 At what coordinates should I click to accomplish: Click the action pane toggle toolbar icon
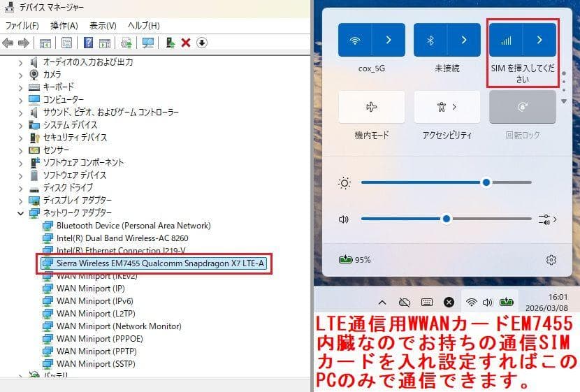point(105,43)
